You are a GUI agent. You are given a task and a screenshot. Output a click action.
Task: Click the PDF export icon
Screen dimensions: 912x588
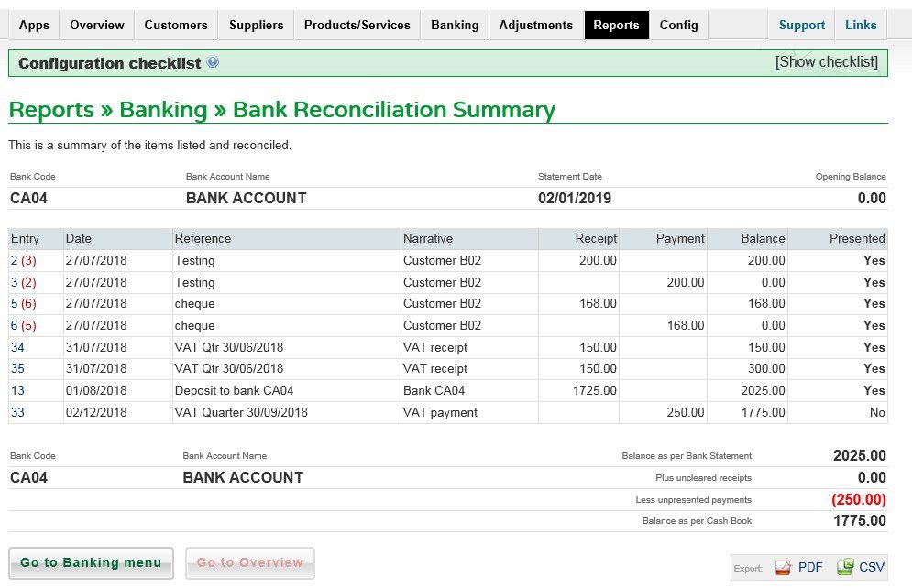pyautogui.click(x=785, y=566)
